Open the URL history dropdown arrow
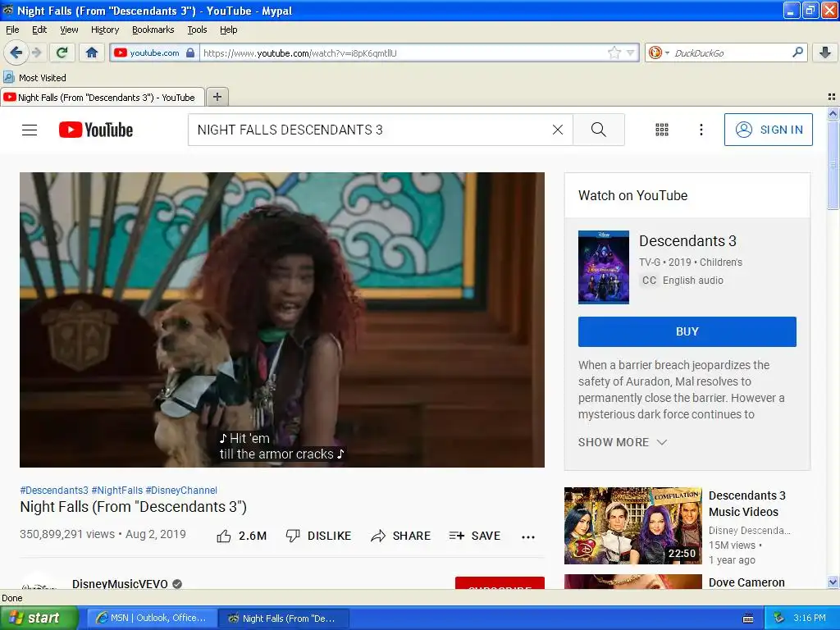The image size is (840, 630). (631, 52)
